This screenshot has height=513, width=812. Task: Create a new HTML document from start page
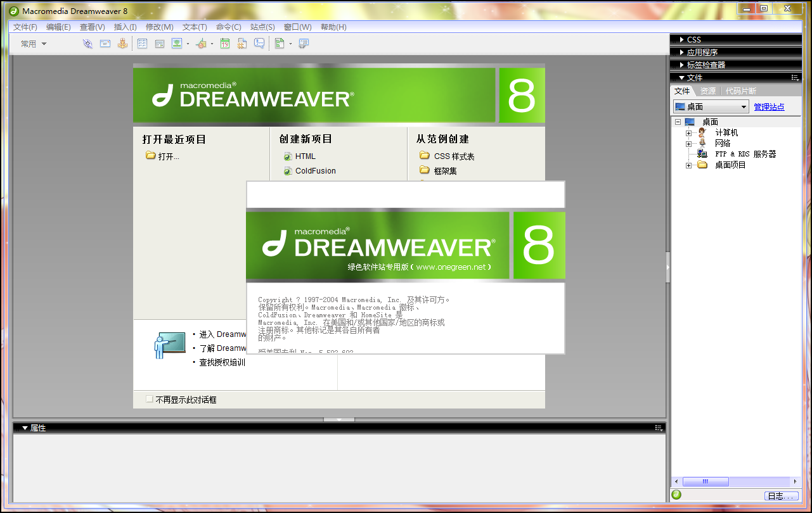[x=305, y=156]
